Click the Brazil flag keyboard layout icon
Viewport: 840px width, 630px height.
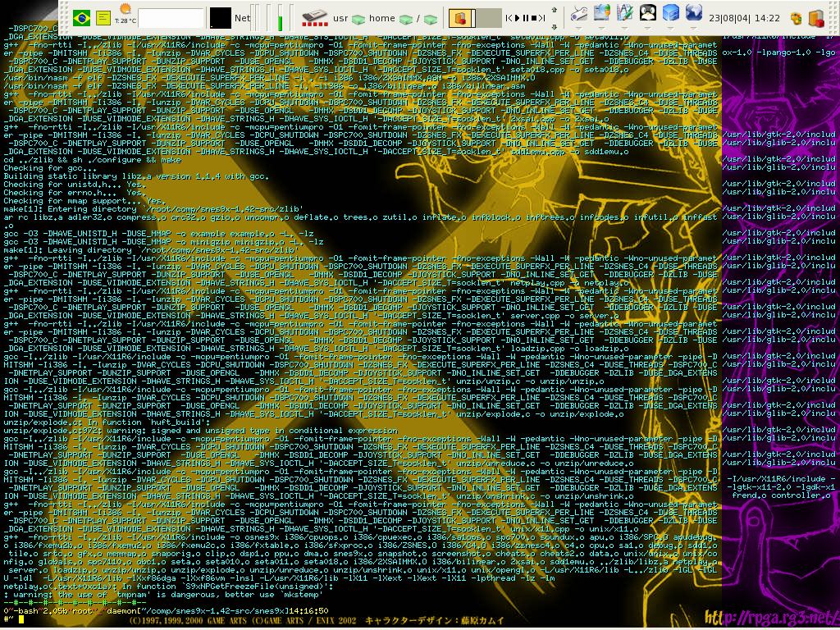tap(81, 18)
